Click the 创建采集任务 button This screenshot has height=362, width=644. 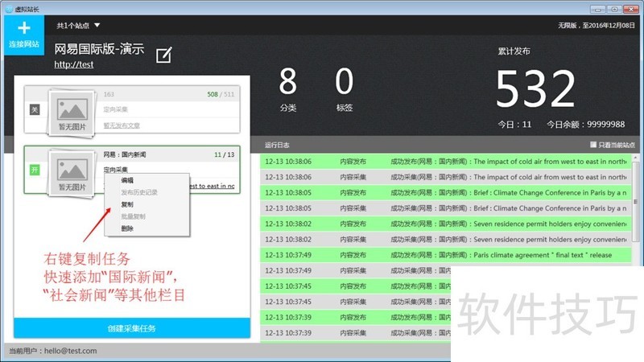click(132, 328)
